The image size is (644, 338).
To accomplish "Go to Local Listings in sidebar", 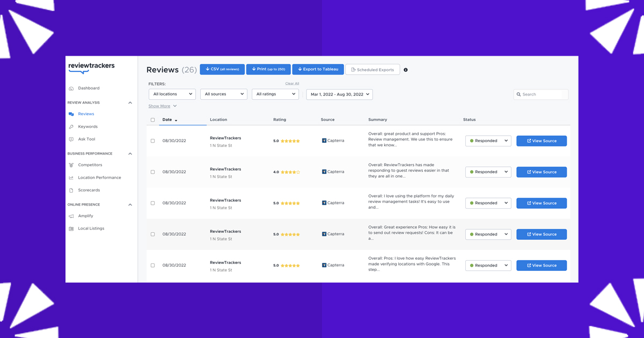I will click(91, 229).
